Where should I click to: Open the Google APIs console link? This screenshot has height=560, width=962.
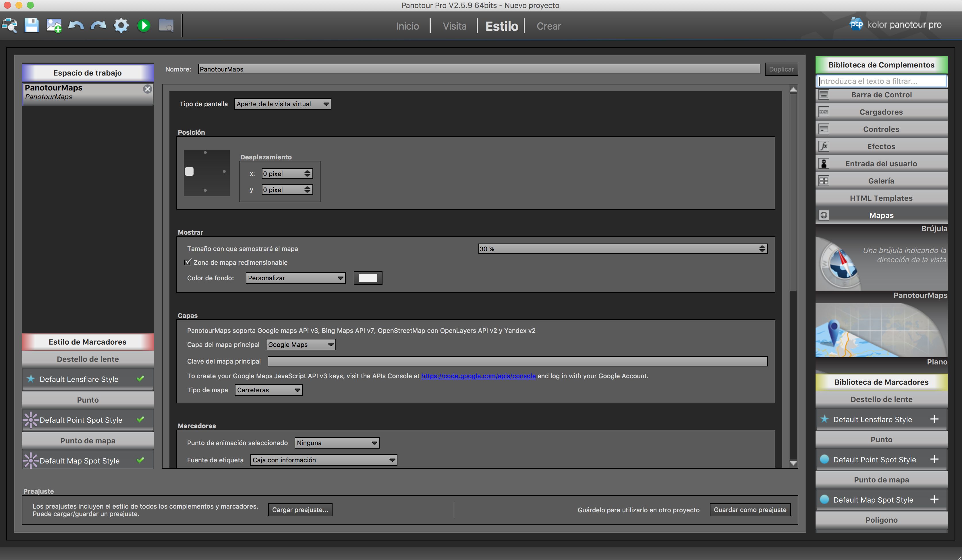478,376
